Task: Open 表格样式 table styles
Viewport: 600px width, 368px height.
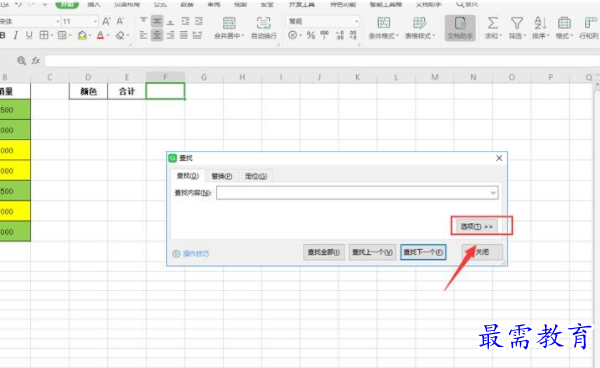Action: [x=420, y=28]
